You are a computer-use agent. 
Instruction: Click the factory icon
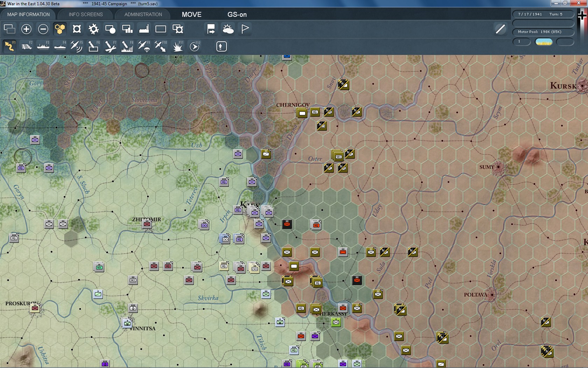(x=144, y=29)
